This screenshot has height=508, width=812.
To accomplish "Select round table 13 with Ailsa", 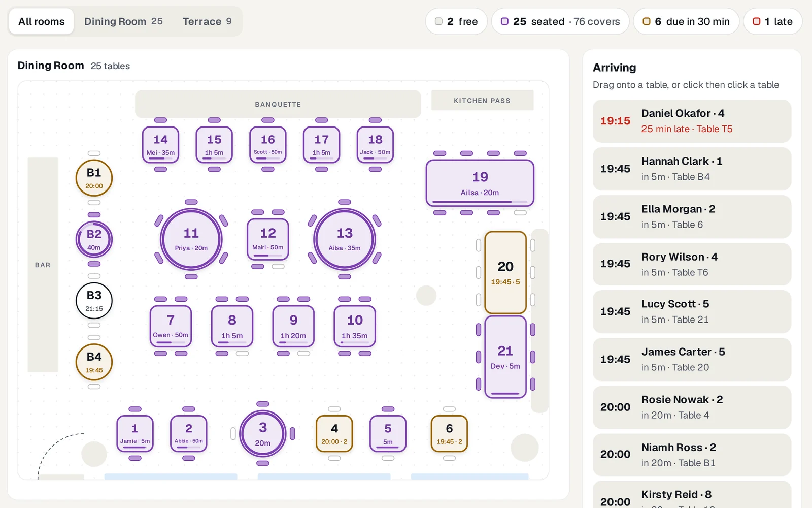I will [345, 239].
